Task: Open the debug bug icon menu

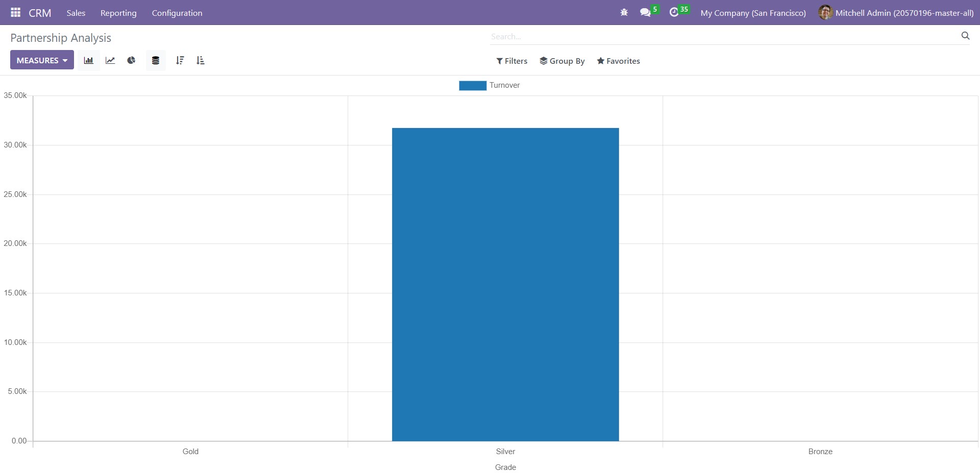Action: 624,12
